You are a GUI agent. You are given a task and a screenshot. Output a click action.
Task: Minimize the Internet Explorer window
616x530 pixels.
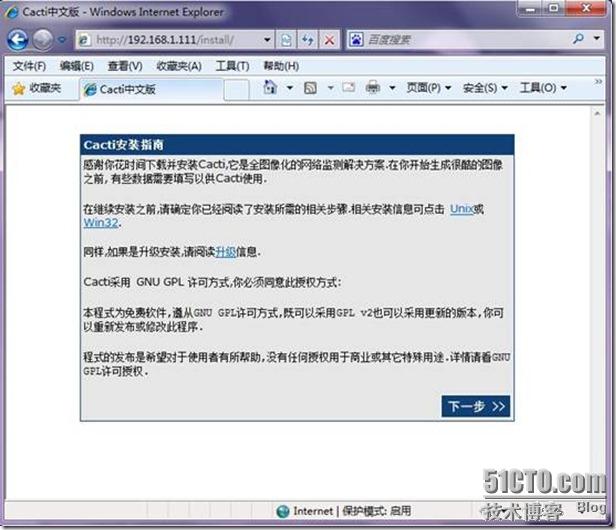click(x=530, y=8)
